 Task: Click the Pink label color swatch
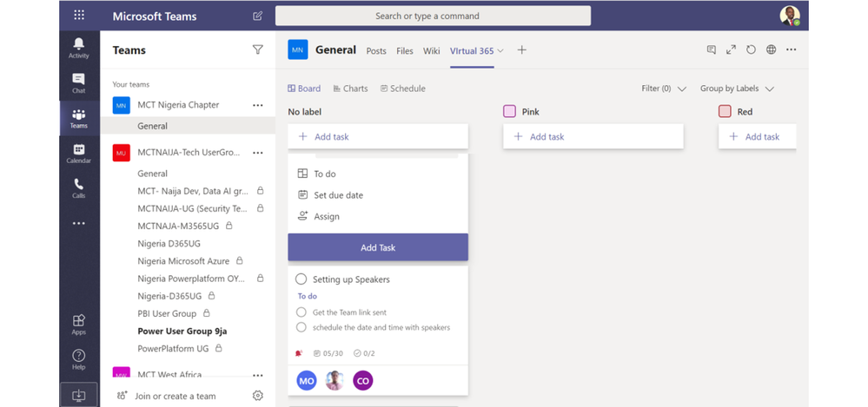[509, 112]
